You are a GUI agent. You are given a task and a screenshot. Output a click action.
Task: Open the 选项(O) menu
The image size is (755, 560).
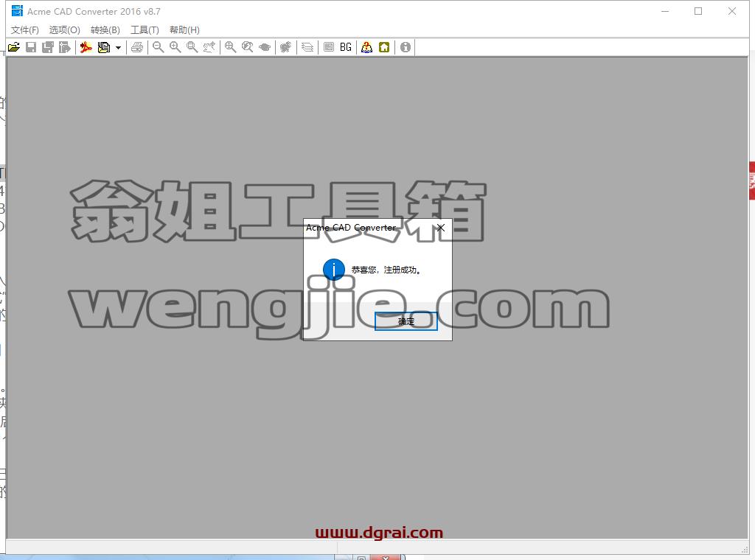click(x=65, y=29)
